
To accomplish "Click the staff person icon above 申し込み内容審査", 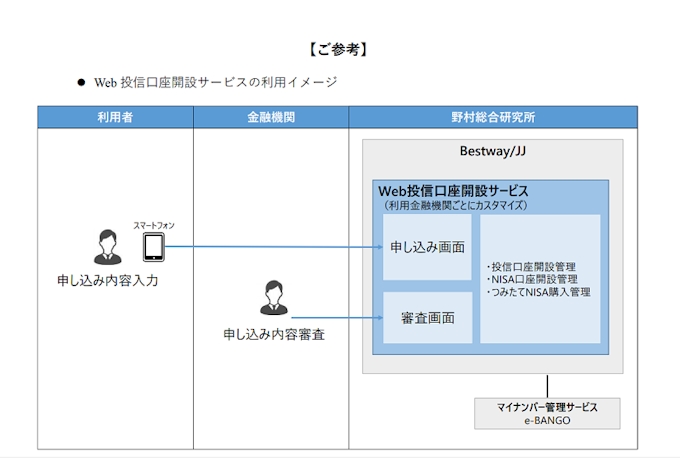I will (272, 298).
